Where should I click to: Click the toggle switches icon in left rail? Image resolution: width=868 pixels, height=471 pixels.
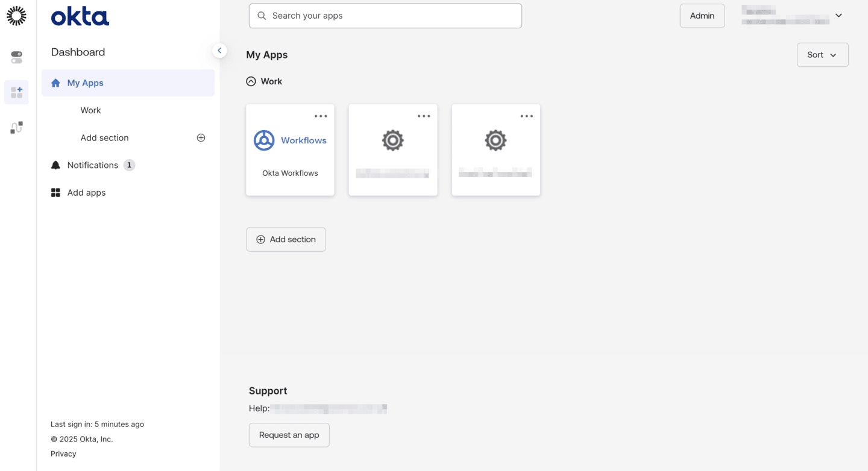point(16,57)
